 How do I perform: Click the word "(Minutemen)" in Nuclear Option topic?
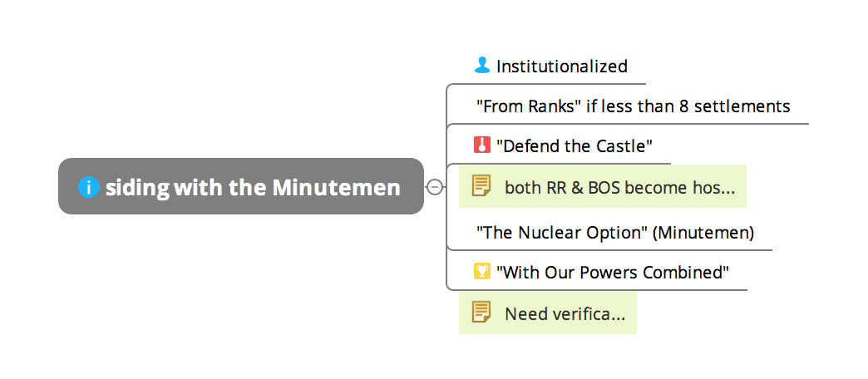(x=703, y=233)
